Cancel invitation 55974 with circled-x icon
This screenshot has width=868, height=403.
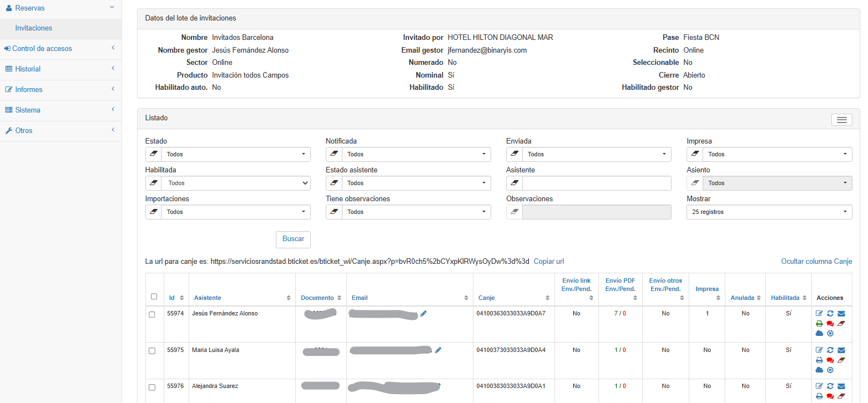click(830, 333)
